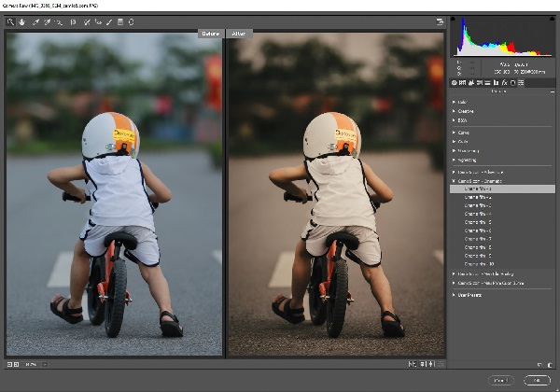
Task: Confirm with the OK button
Action: [538, 381]
